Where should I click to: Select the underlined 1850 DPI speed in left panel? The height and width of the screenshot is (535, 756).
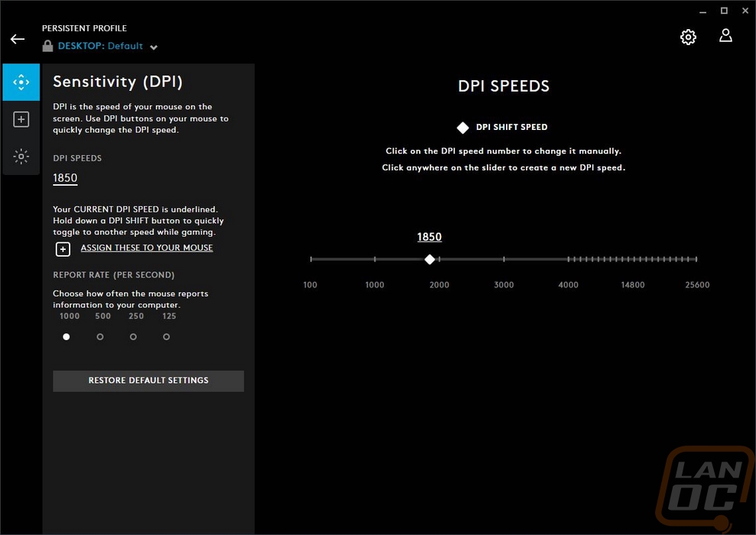[65, 178]
